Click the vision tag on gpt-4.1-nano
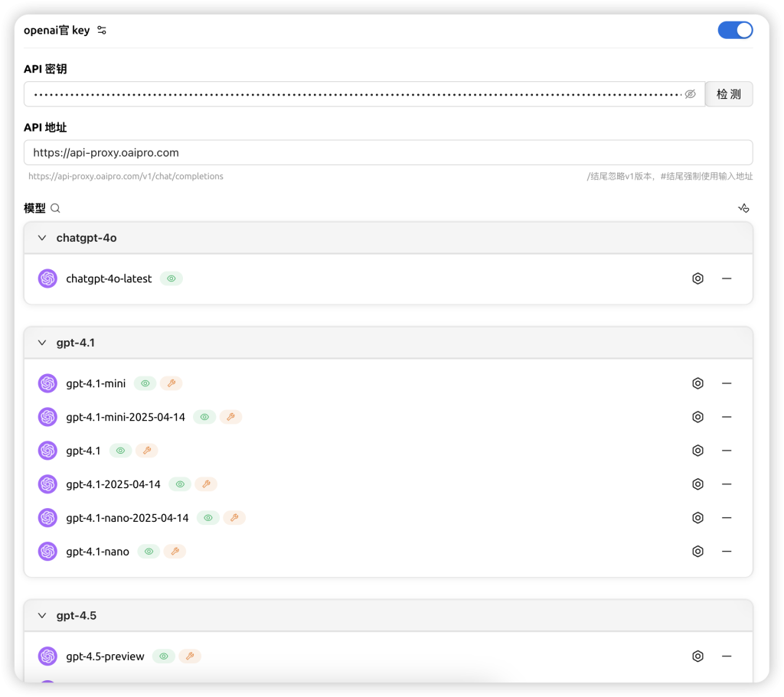This screenshot has height=697, width=784. [x=149, y=551]
